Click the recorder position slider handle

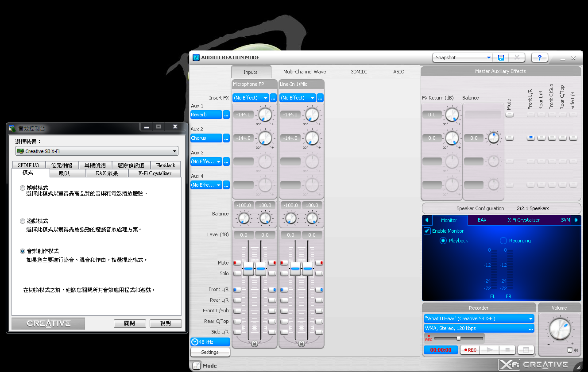coord(459,338)
